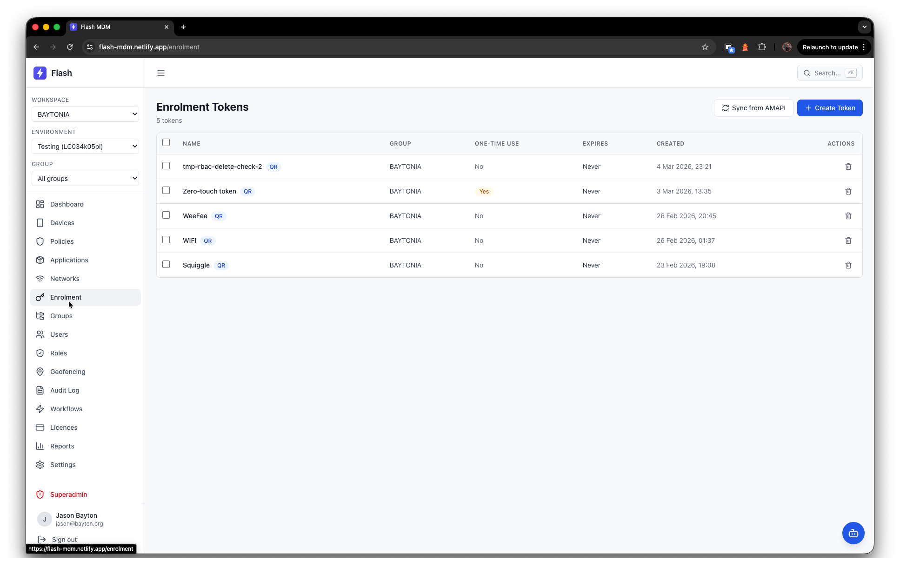The width and height of the screenshot is (900, 588).
Task: Collapse sidebar with hamburger menu icon
Action: [x=161, y=73]
